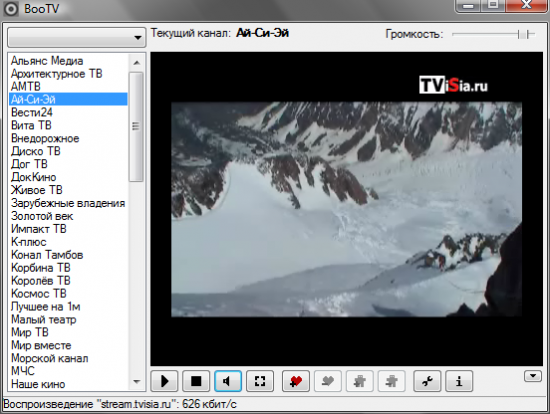
Task: Click the BooTV window title icon
Action: 11,9
